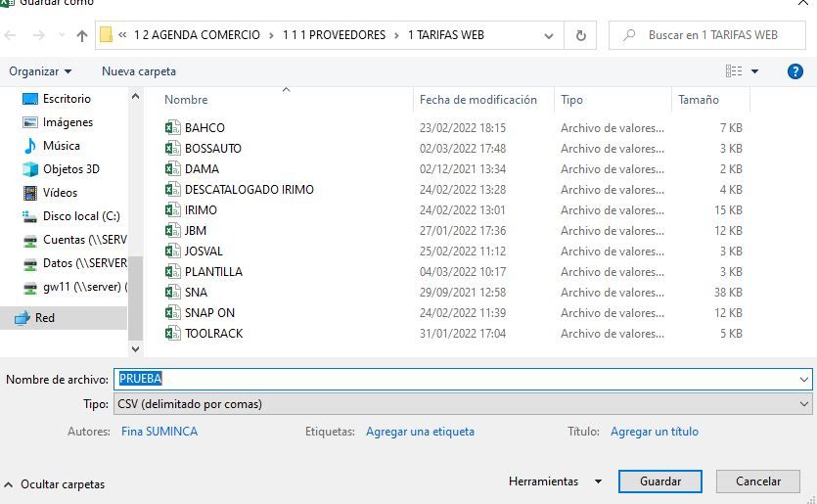
Task: Open help with the question mark
Action: point(795,71)
